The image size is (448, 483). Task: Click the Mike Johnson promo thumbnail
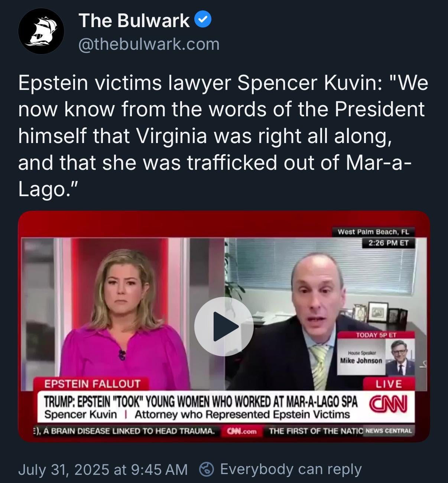click(376, 354)
